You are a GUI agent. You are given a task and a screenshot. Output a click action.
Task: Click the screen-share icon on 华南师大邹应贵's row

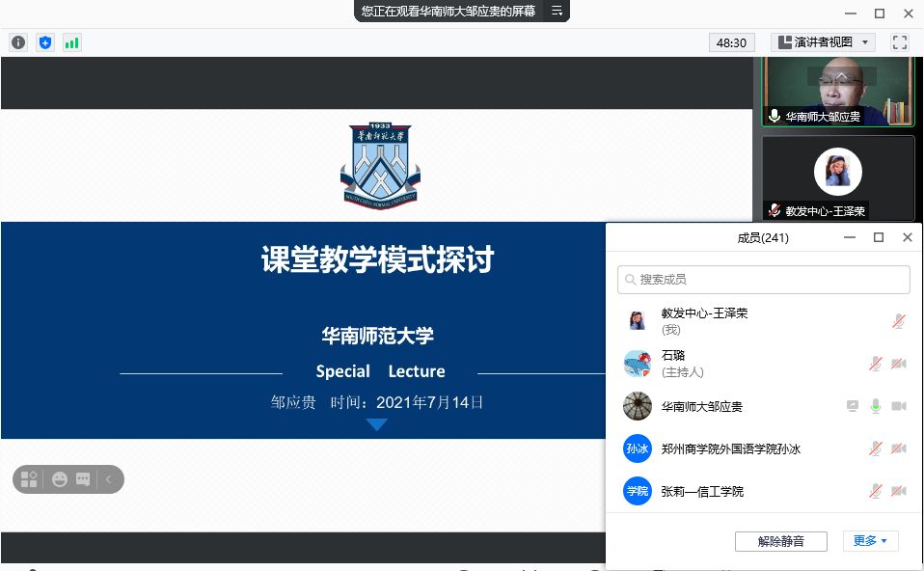853,406
